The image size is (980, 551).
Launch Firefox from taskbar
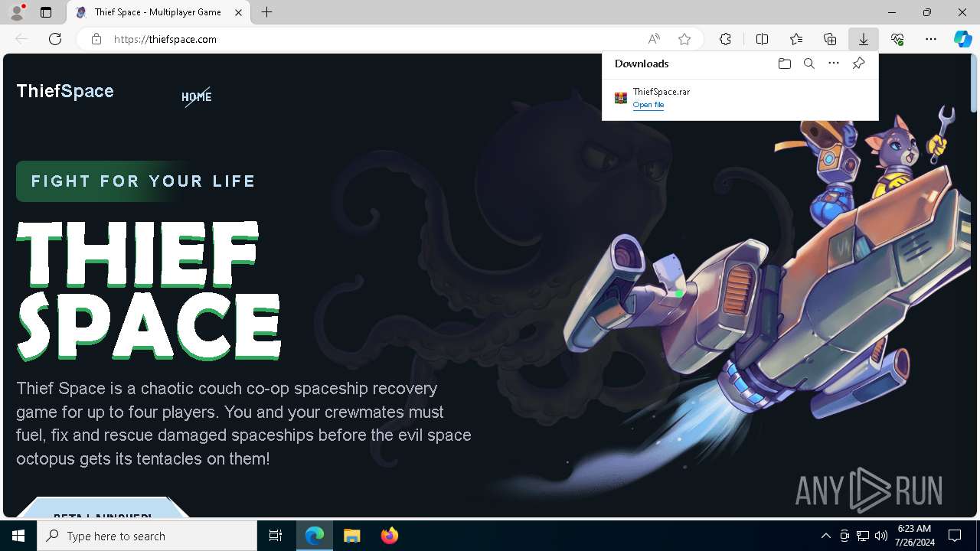[x=389, y=536]
